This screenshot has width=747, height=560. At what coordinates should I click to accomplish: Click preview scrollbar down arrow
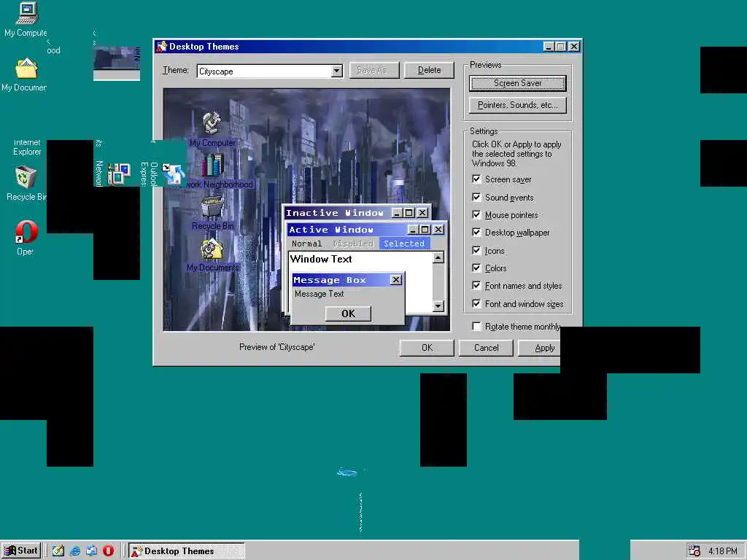[x=438, y=306]
